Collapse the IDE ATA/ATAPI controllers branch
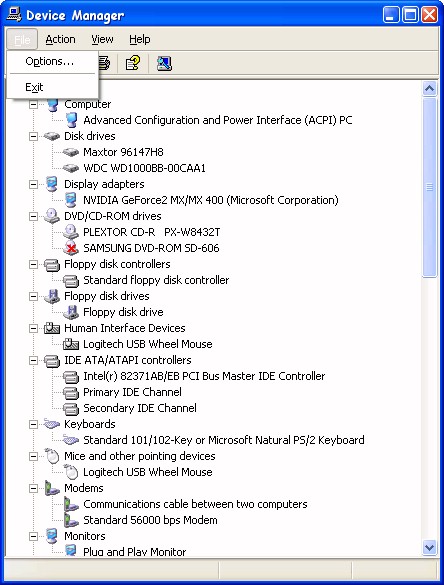The height and width of the screenshot is (585, 444). [34, 360]
